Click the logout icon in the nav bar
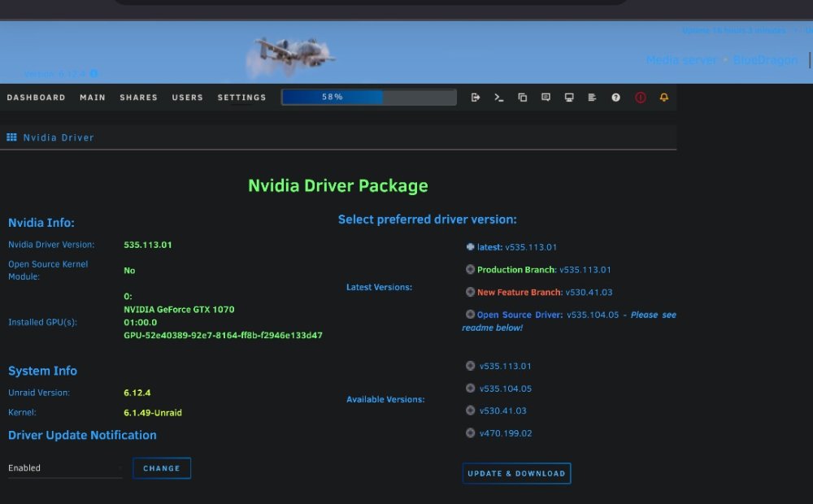The width and height of the screenshot is (813, 504). pos(475,98)
